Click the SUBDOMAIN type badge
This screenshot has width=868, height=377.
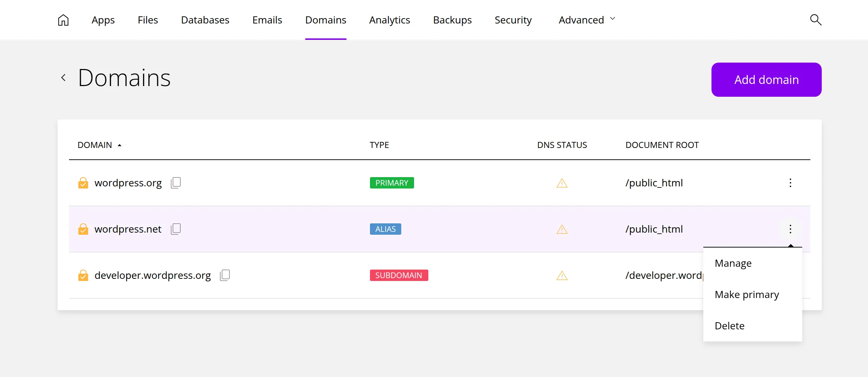(x=399, y=275)
